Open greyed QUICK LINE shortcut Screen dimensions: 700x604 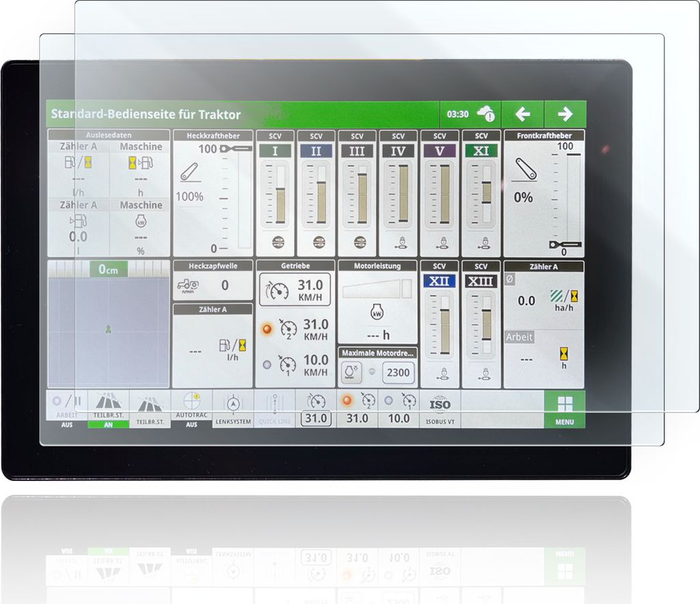(275, 409)
